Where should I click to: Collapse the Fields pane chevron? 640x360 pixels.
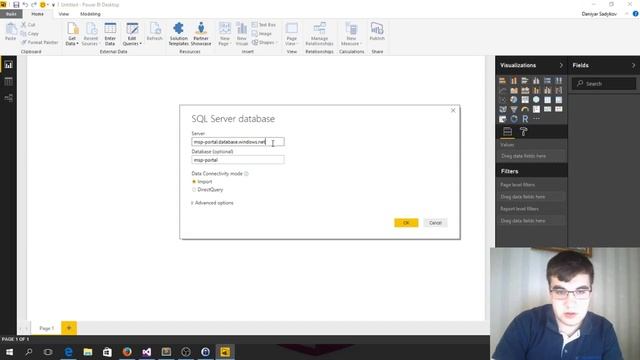pyautogui.click(x=633, y=65)
